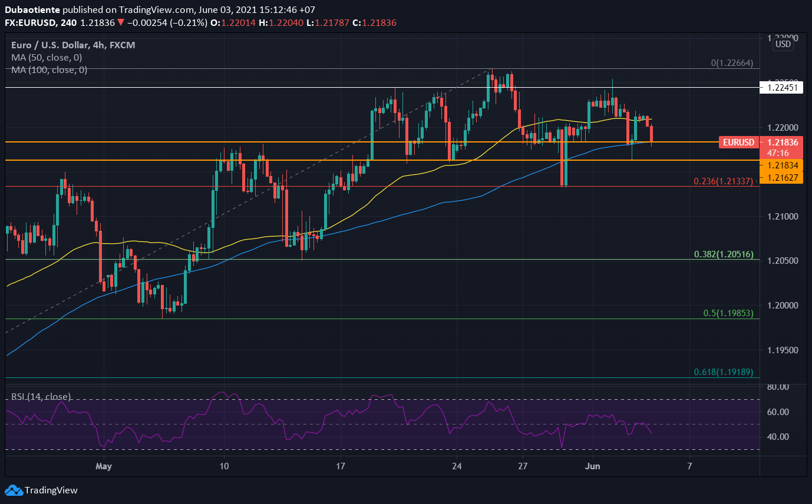Click the orange 1.21834 price label

pos(782,167)
